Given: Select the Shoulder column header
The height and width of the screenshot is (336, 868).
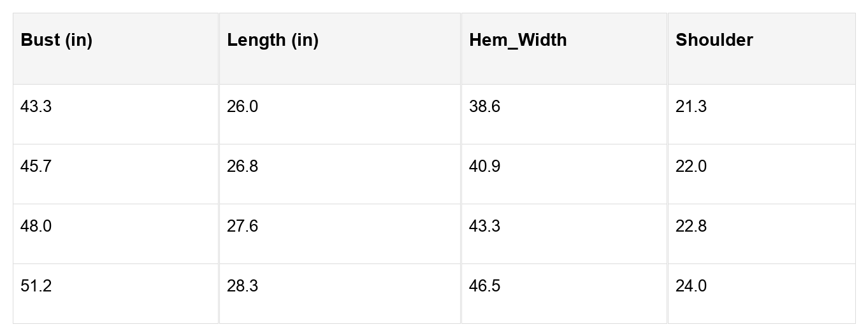Looking at the screenshot, I should [x=762, y=48].
